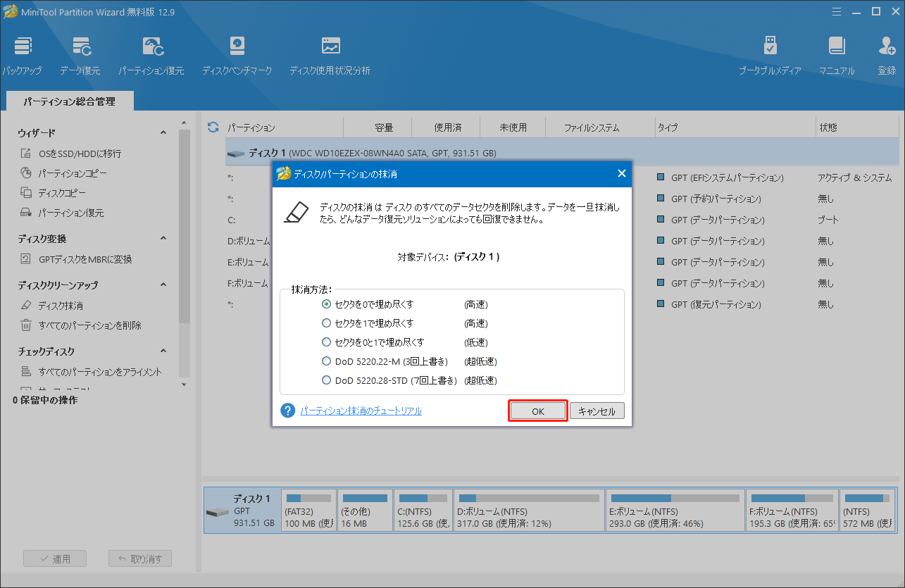Select E:ボリューム(NTFS) 293.0 GB block
This screenshot has width=905, height=588.
tap(675, 511)
